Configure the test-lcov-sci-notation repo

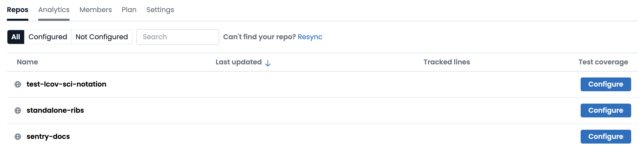coord(606,85)
